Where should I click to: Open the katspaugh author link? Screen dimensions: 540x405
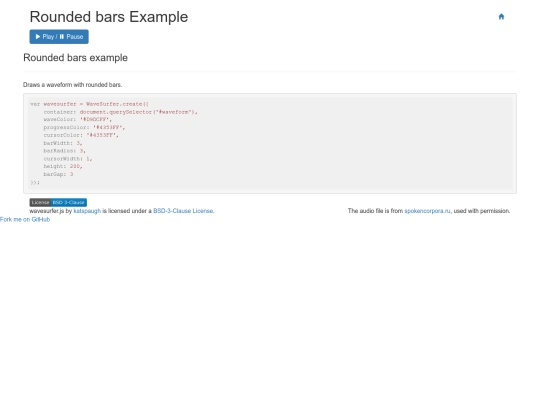pyautogui.click(x=87, y=211)
